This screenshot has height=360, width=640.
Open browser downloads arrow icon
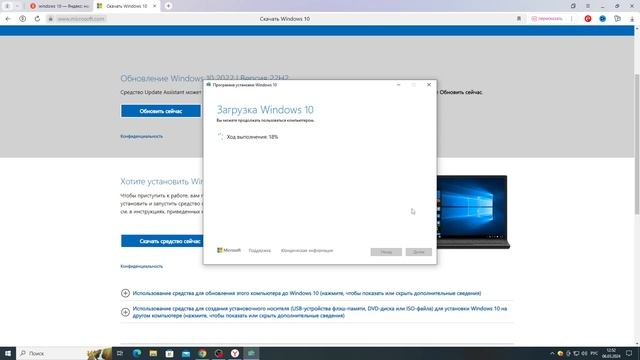(x=632, y=19)
